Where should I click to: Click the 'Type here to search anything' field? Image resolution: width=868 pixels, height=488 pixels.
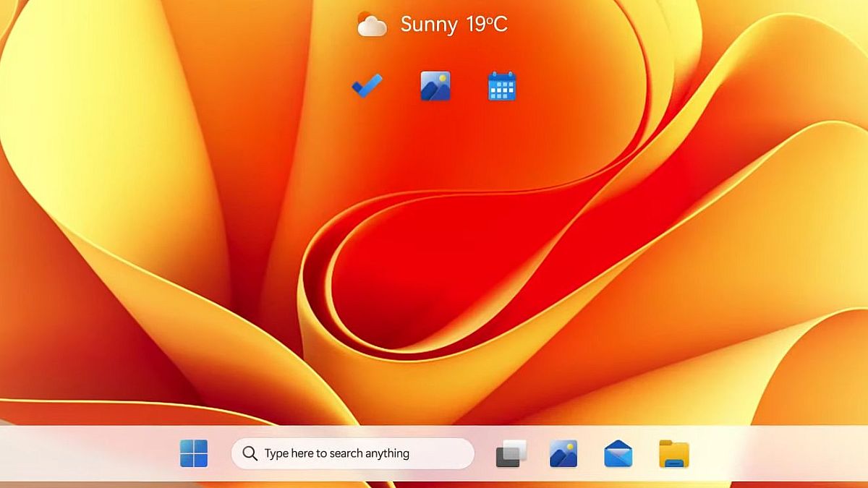pyautogui.click(x=347, y=453)
